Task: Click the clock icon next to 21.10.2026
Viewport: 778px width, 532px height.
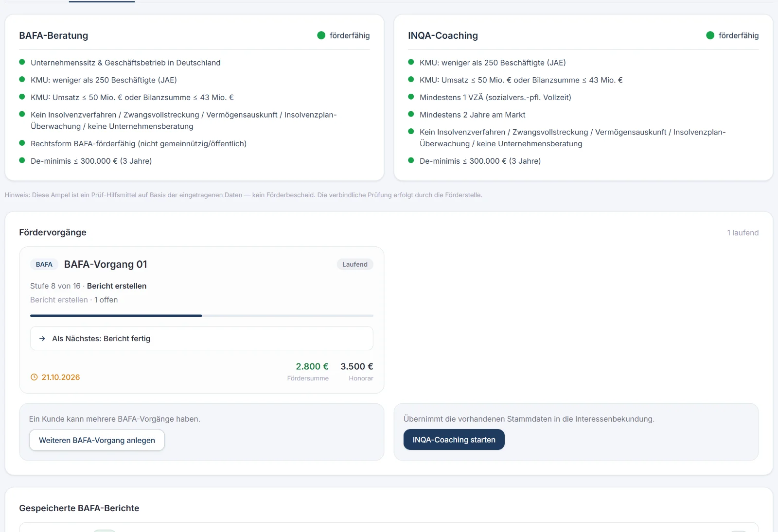Action: (34, 377)
